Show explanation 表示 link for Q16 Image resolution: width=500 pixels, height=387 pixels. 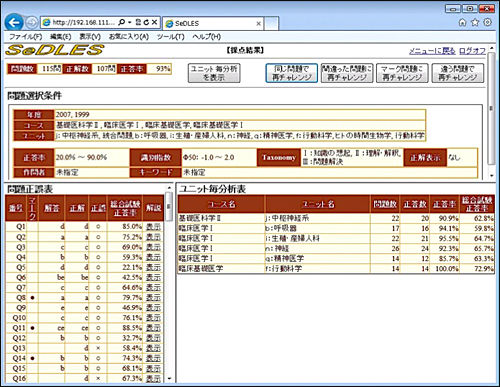pos(153,379)
